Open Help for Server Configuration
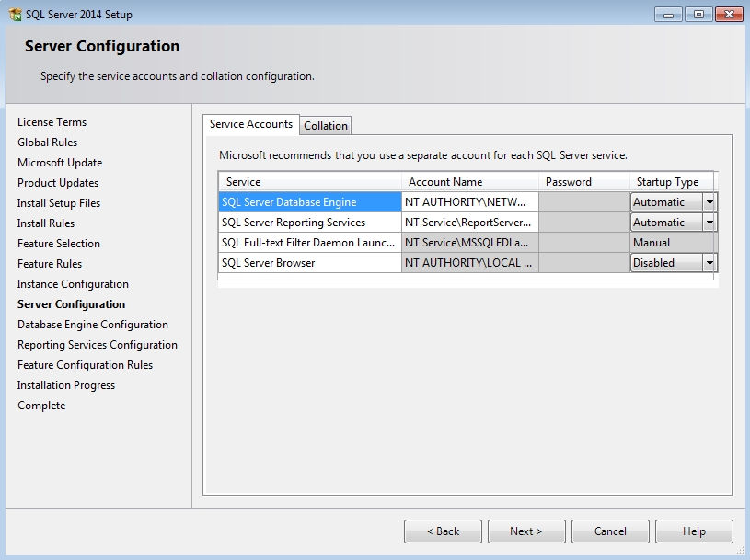The height and width of the screenshot is (560, 750). coord(694,531)
